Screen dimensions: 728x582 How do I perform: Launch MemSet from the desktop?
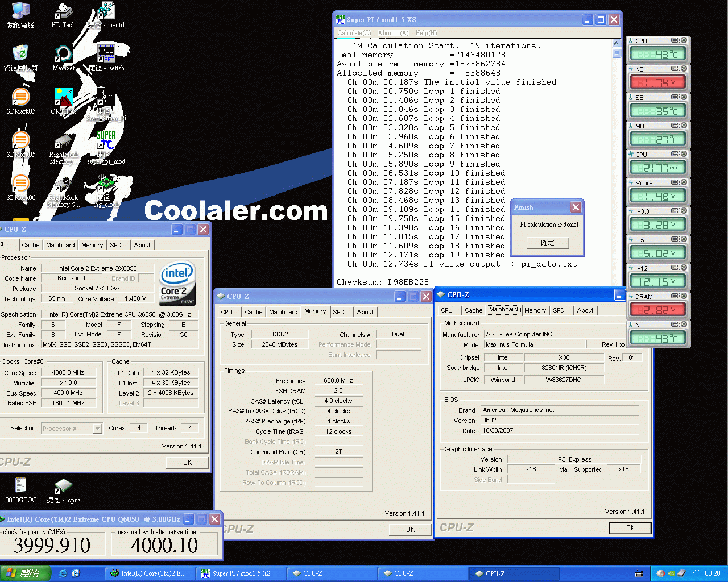coord(63,56)
